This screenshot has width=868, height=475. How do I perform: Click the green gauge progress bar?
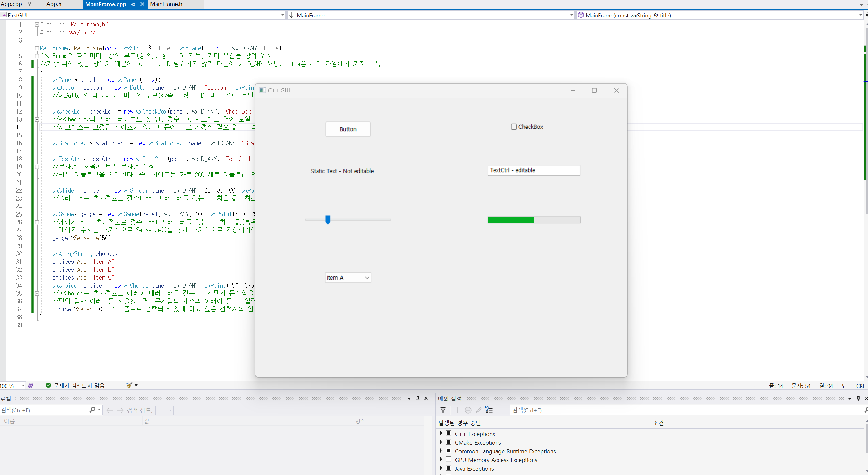click(534, 220)
